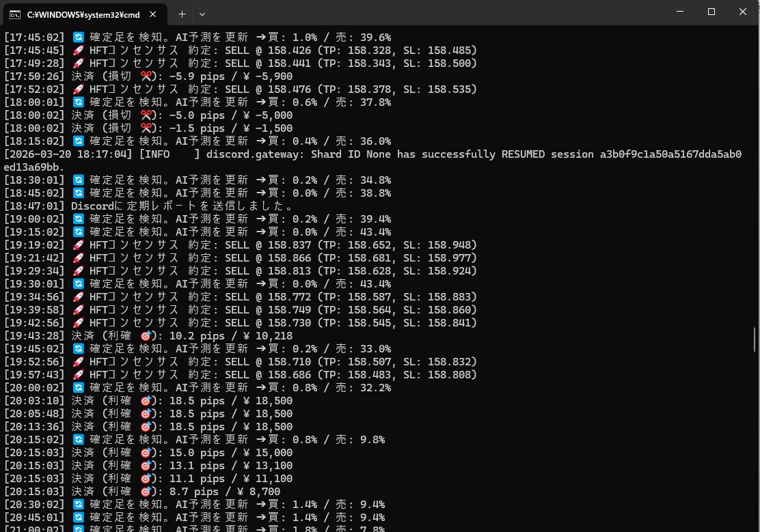
Task: Click the "Discordに定期レポートを送信しました。" message
Action: pos(182,206)
